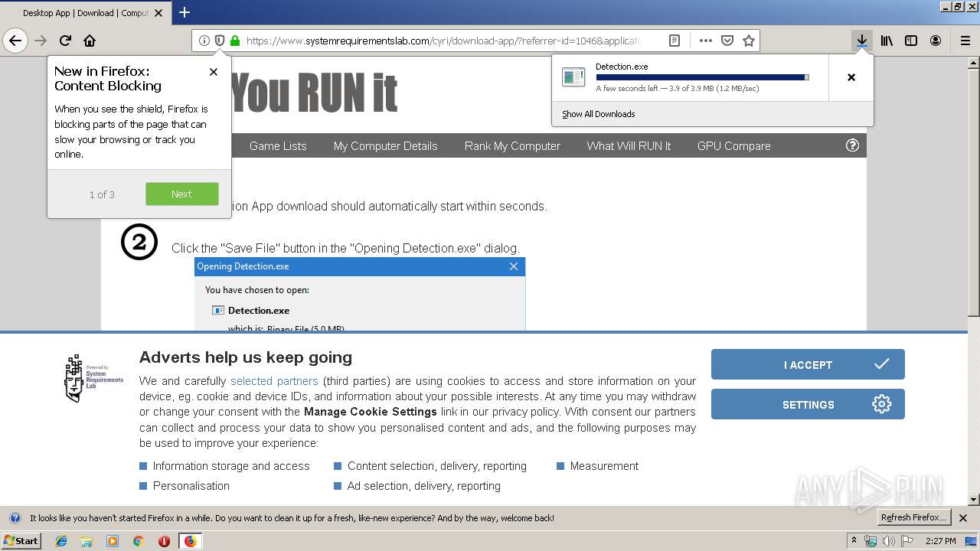The image size is (980, 551).
Task: Open the Firefox hamburger menu
Action: pos(965,41)
